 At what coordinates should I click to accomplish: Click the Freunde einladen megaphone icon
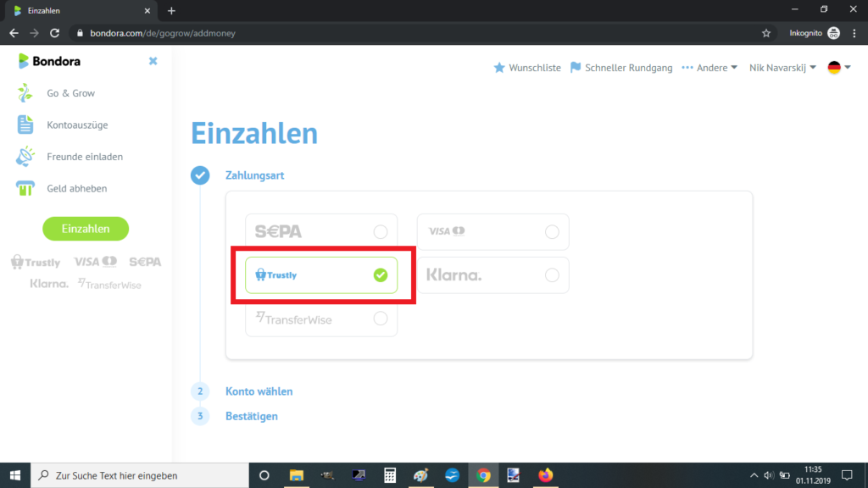tap(25, 157)
